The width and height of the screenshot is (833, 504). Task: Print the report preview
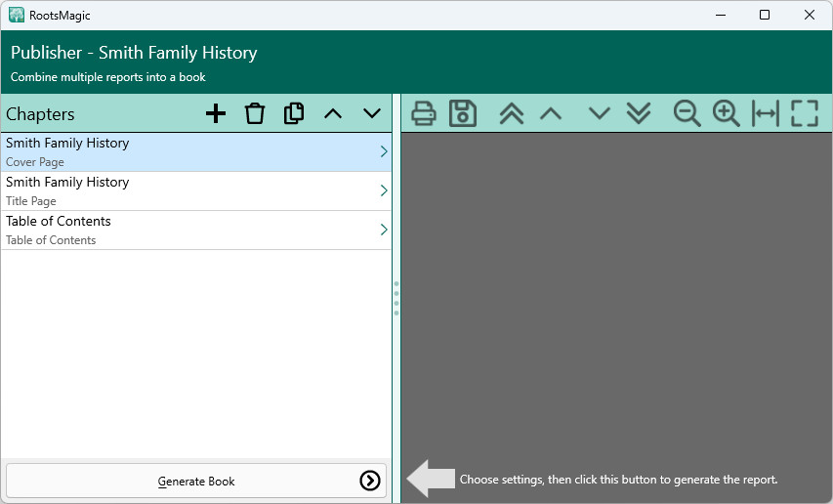pos(424,113)
